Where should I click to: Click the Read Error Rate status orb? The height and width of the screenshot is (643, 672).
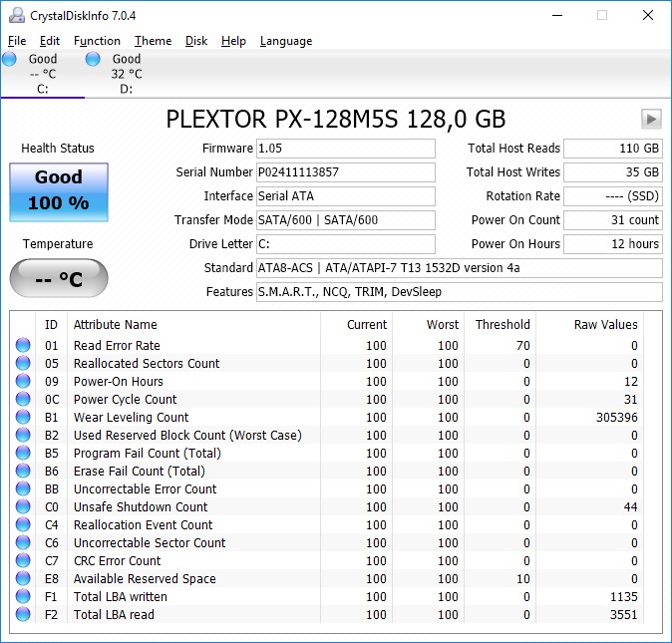23,346
